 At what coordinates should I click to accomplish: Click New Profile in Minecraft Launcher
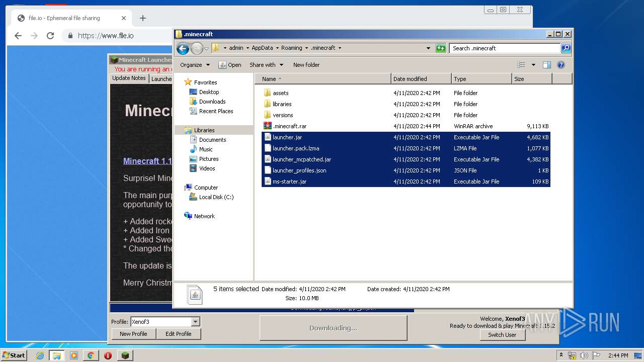133,334
